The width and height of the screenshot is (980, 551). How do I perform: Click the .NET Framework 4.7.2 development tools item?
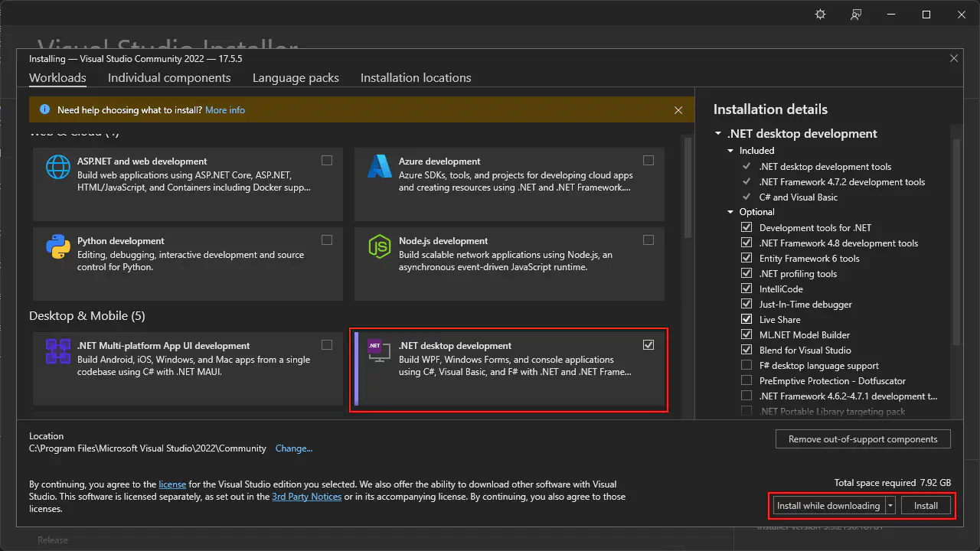(x=842, y=181)
